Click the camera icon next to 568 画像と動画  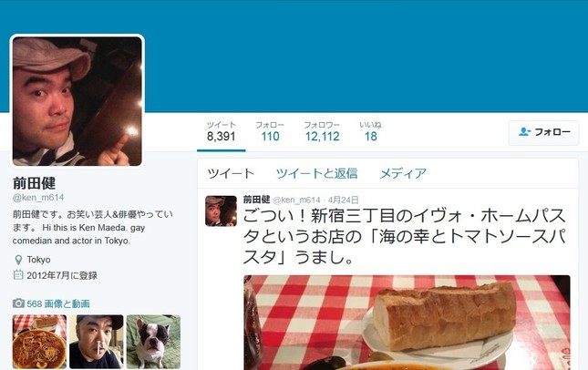[x=18, y=303]
